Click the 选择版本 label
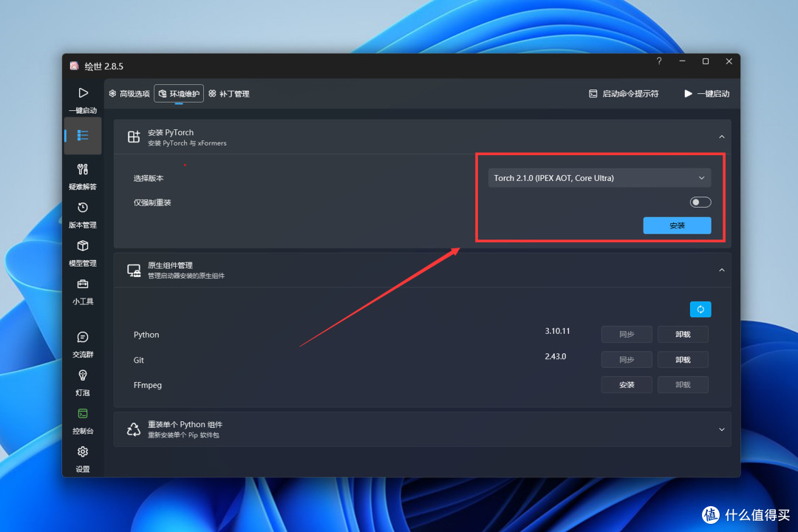Screen dimensions: 798x532 coord(149,178)
